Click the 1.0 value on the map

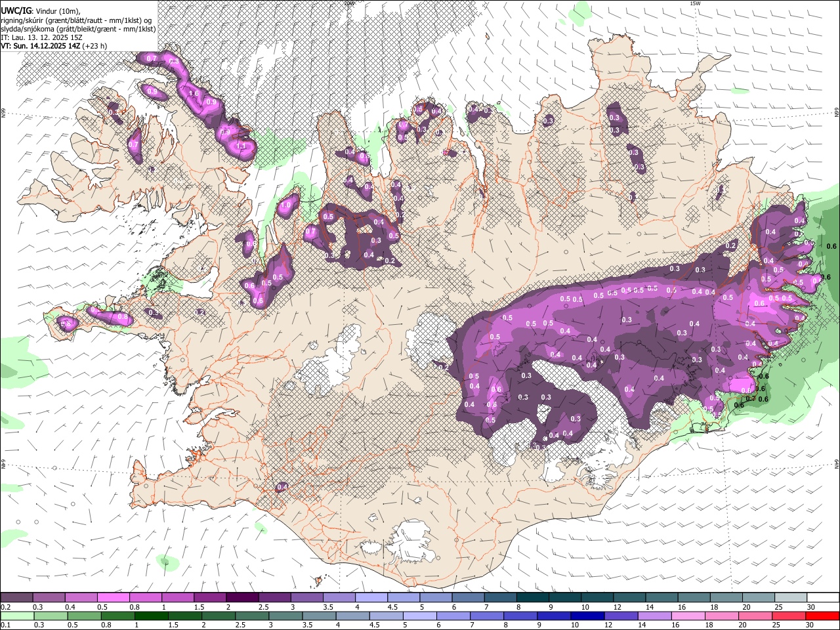tap(285, 205)
